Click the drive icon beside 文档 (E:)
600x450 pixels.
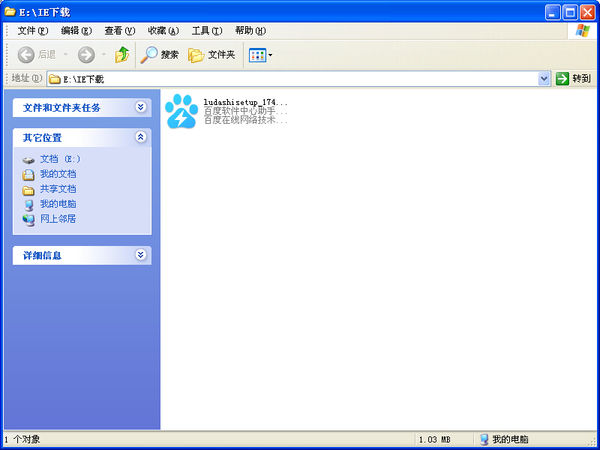[29, 160]
